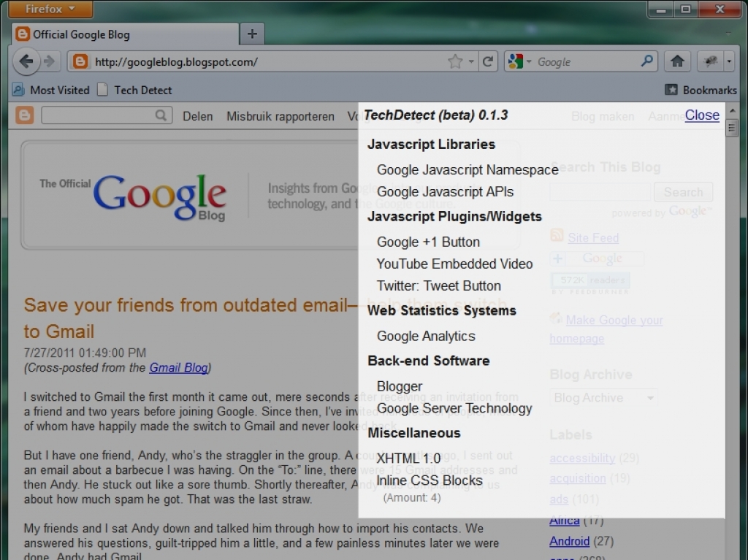
Task: Click Inline CSS Blocks entry
Action: (430, 480)
